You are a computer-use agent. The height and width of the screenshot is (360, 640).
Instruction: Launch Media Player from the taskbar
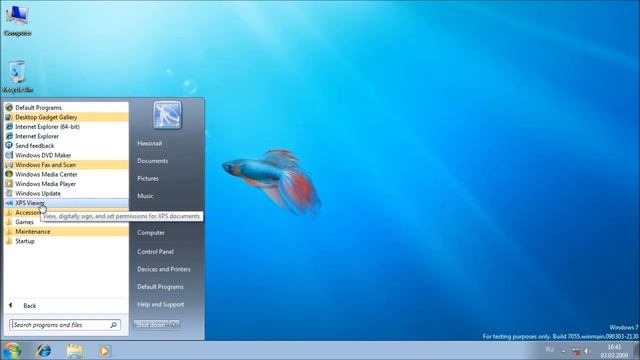point(104,351)
